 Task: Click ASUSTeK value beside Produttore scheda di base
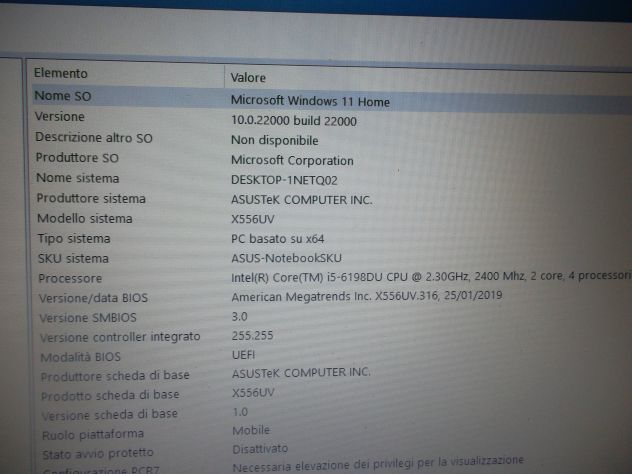301,373
